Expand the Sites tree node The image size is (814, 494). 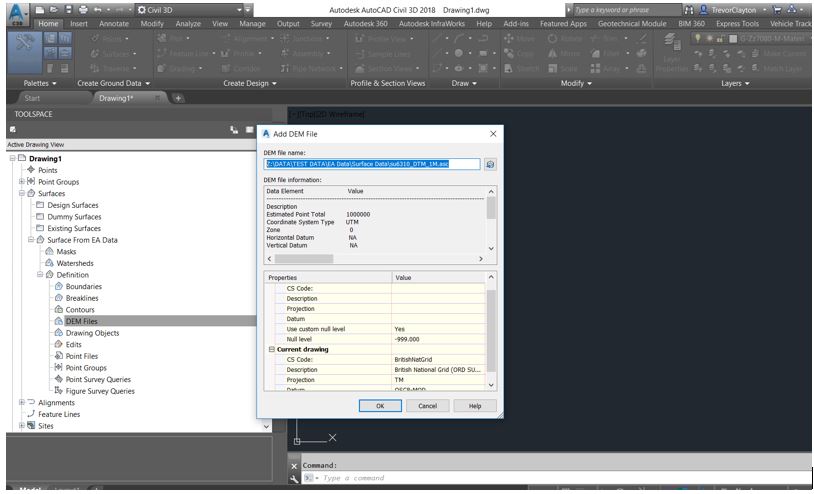point(22,426)
